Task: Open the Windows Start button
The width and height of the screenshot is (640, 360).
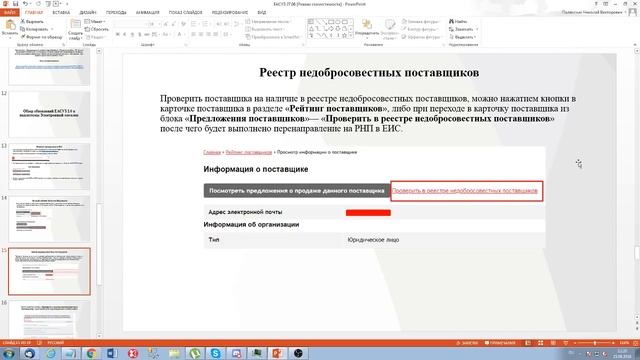Action: click(9, 353)
